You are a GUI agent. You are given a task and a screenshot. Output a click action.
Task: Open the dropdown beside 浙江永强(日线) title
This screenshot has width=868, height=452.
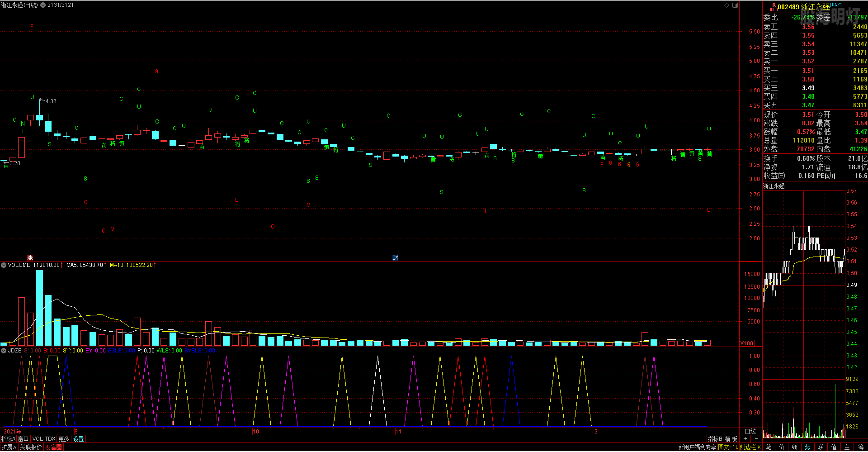point(43,5)
